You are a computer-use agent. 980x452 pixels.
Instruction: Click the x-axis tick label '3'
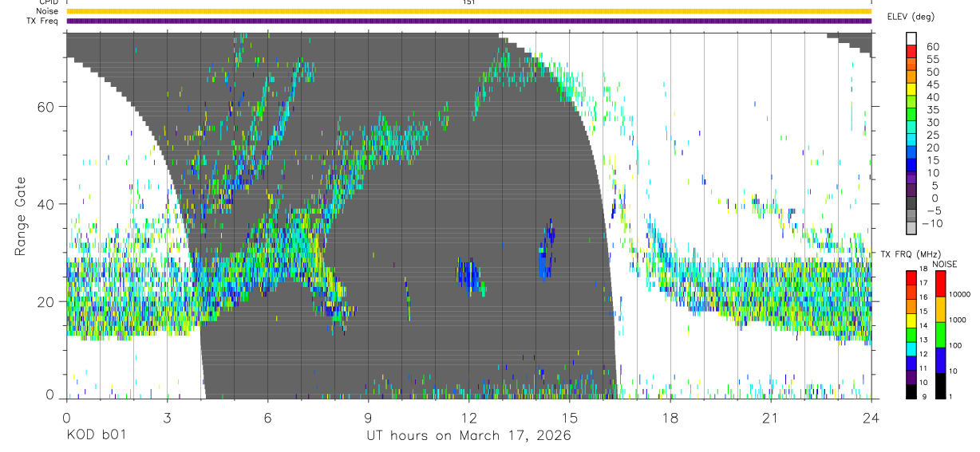(x=167, y=418)
